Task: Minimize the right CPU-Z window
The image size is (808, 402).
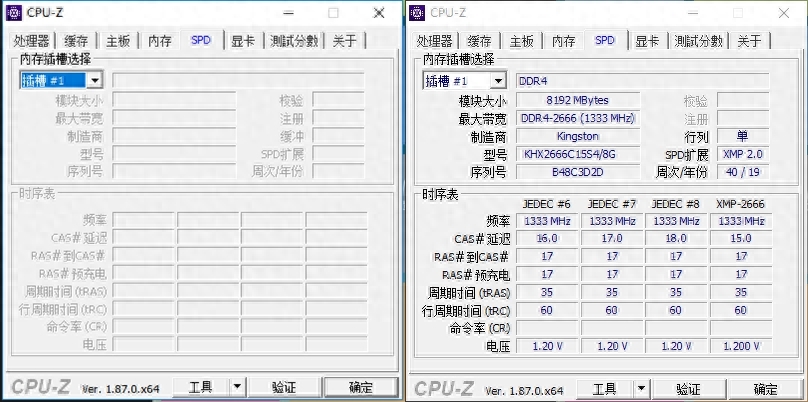Action: (x=692, y=13)
